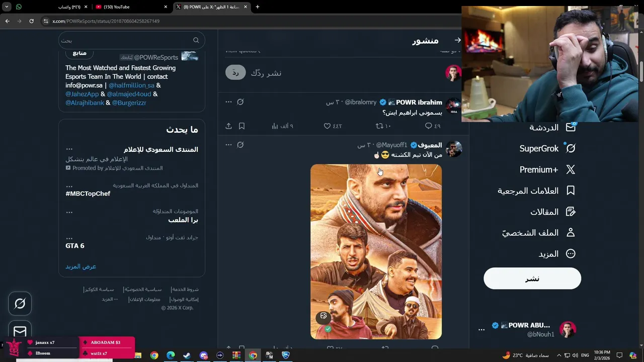Image resolution: width=644 pixels, height=362 pixels.
Task: Open WinRAR from the taskbar
Action: [x=236, y=355]
